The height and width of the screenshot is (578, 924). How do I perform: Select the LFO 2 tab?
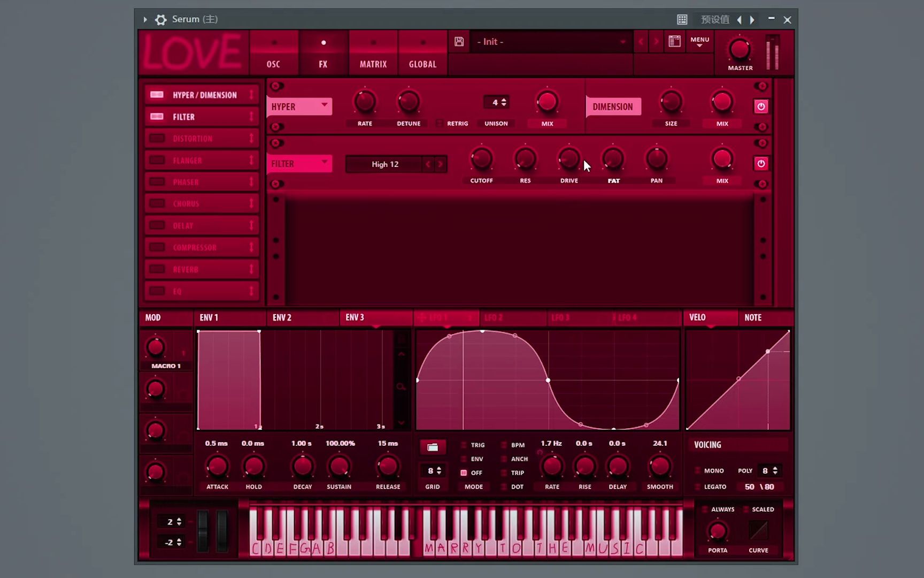(x=513, y=317)
